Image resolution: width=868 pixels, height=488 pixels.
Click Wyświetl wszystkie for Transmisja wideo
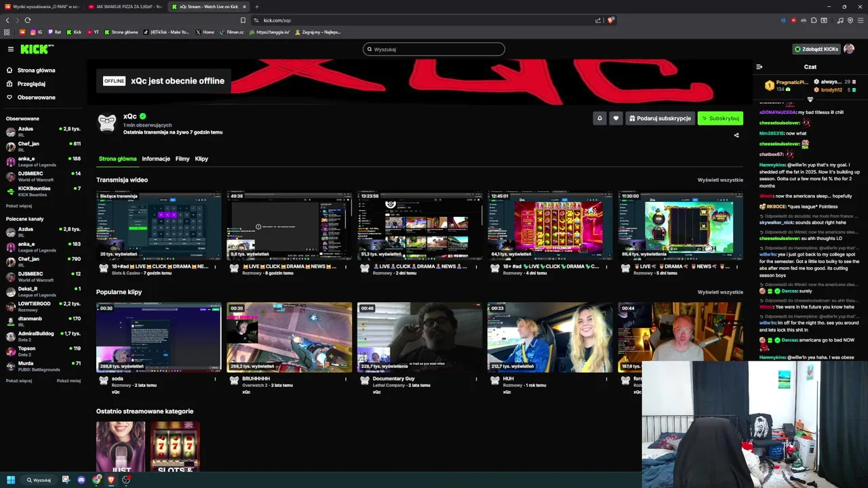click(720, 180)
